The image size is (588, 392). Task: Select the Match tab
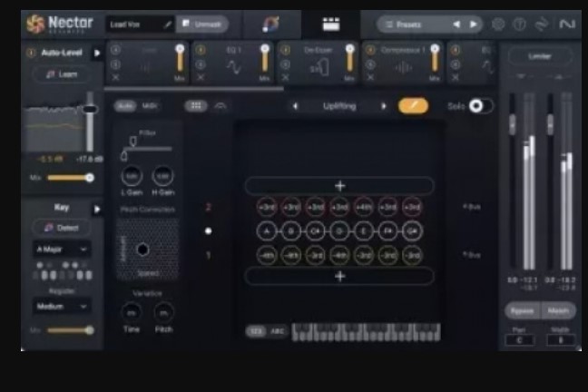coord(558,310)
